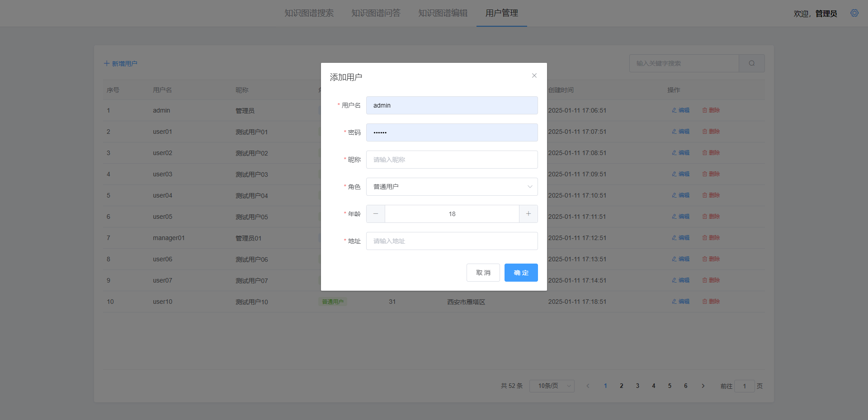Delete manager01 row
Image resolution: width=868 pixels, height=420 pixels.
(711, 238)
